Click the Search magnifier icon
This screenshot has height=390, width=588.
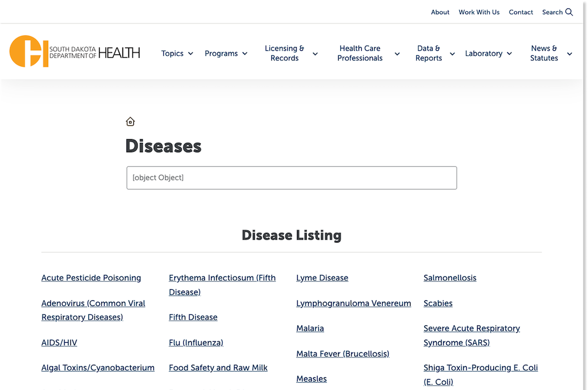click(569, 12)
